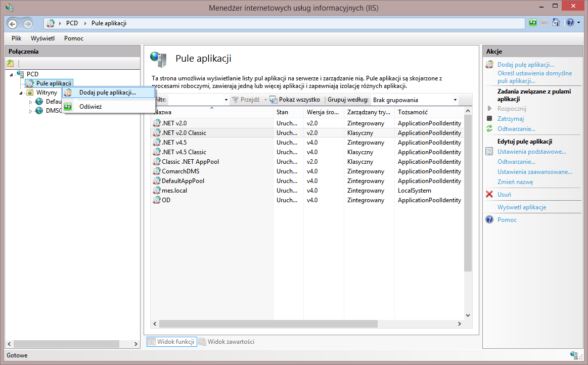Click the Witryny folder icon in the tree
This screenshot has height=365, width=588.
click(x=30, y=93)
